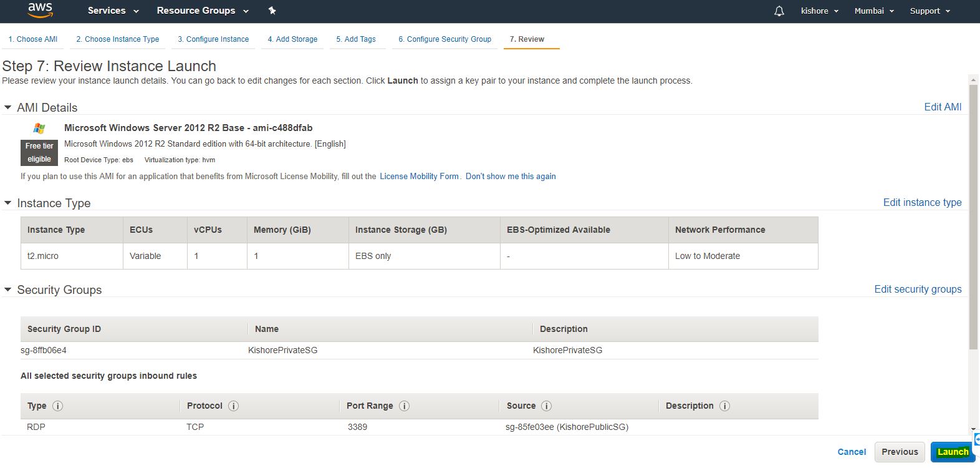The height and width of the screenshot is (468, 980).
Task: Click the Edit security groups link
Action: pos(918,290)
